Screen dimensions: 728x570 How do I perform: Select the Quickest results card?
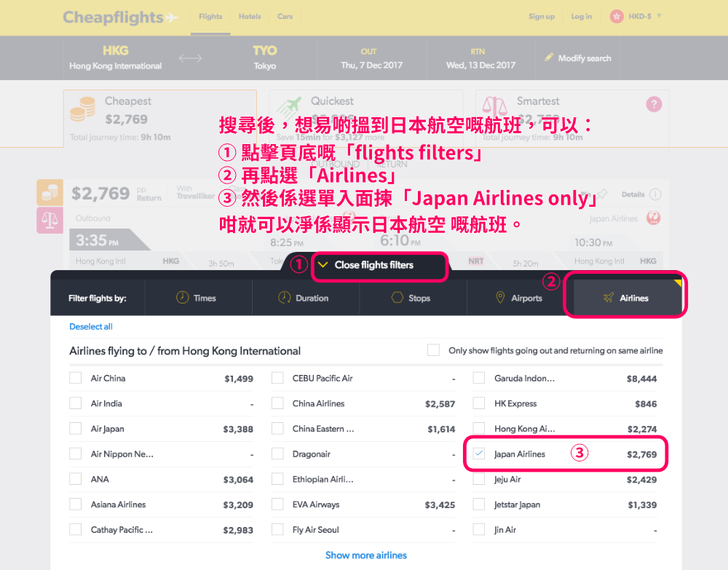[x=366, y=119]
